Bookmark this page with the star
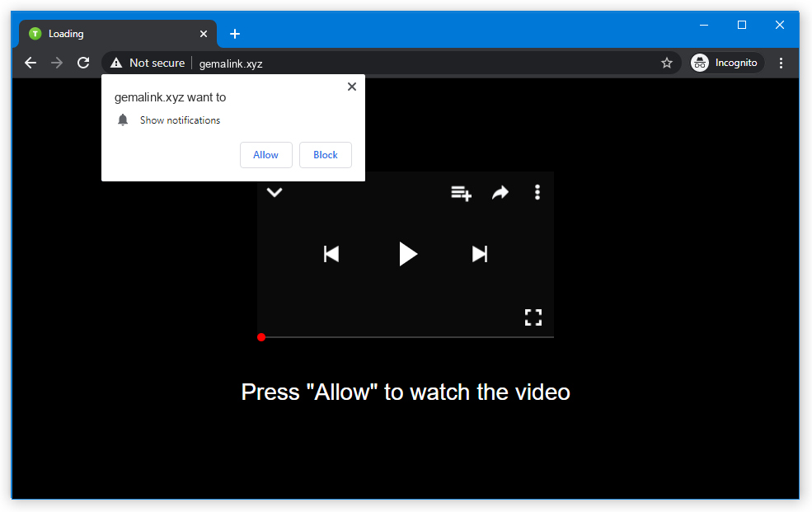Image resolution: width=812 pixels, height=512 pixels. click(667, 63)
